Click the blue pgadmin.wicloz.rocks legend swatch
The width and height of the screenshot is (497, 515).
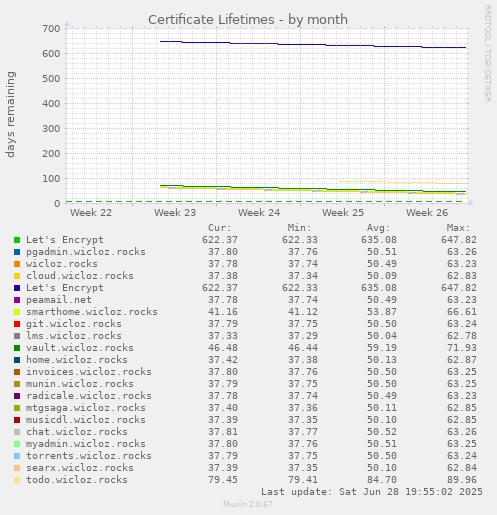pyautogui.click(x=17, y=252)
